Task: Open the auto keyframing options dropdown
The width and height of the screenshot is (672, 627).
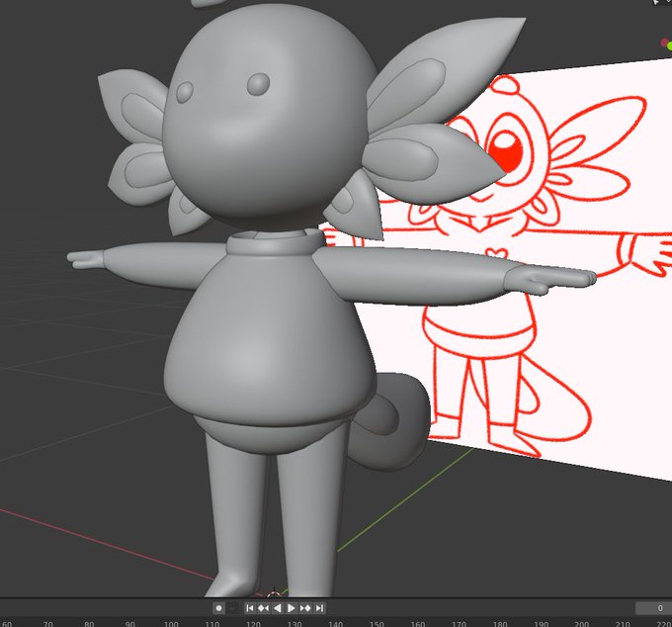Action: coord(232,608)
